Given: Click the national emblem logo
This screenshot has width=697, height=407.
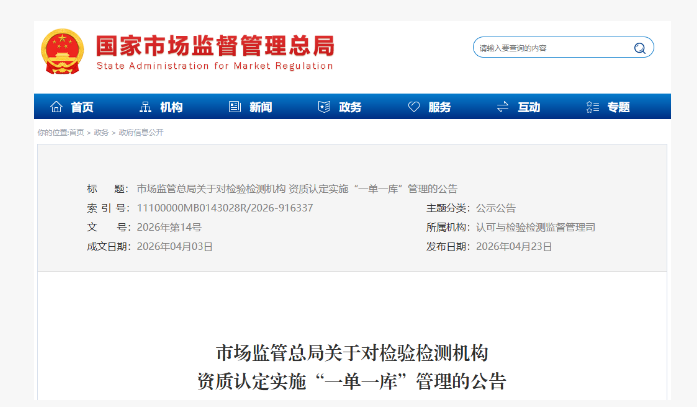Looking at the screenshot, I should (62, 52).
